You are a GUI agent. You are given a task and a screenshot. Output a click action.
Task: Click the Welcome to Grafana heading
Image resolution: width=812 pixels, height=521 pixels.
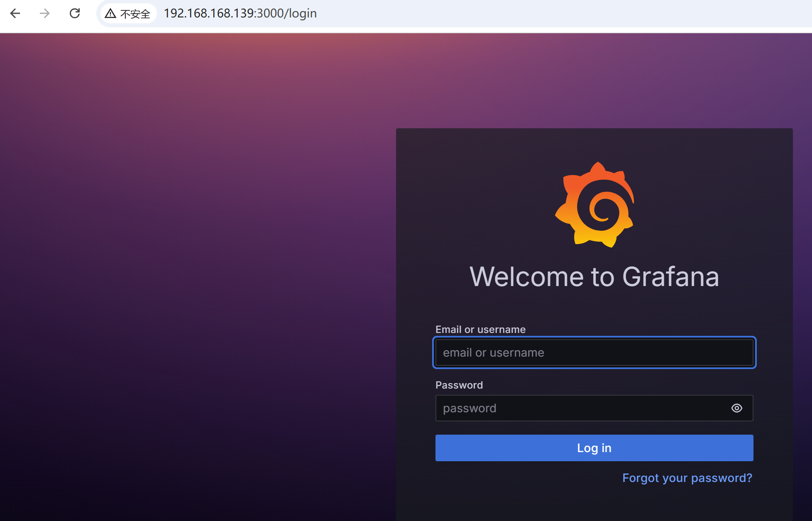tap(594, 276)
